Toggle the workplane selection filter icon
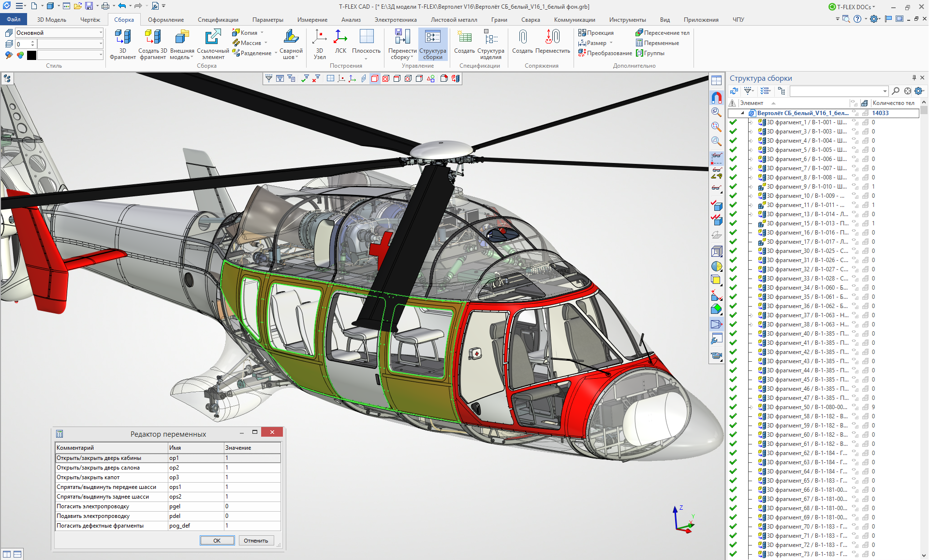 (330, 78)
